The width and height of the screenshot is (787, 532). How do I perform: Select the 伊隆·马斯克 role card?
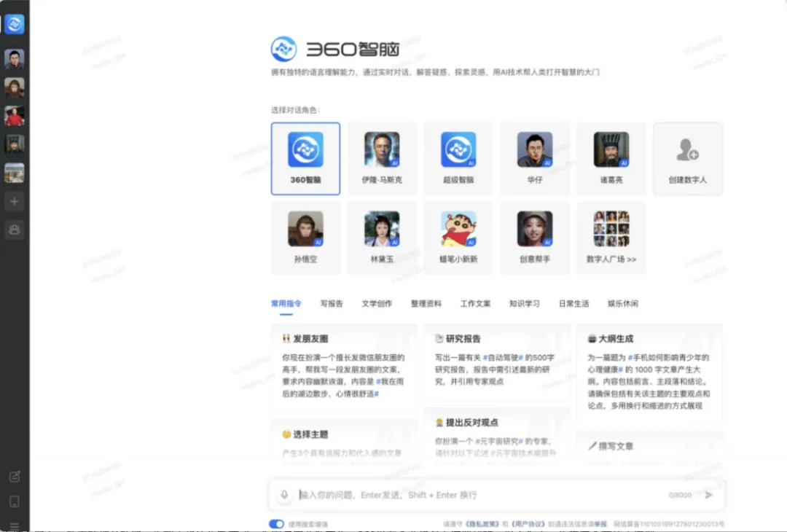(382, 159)
